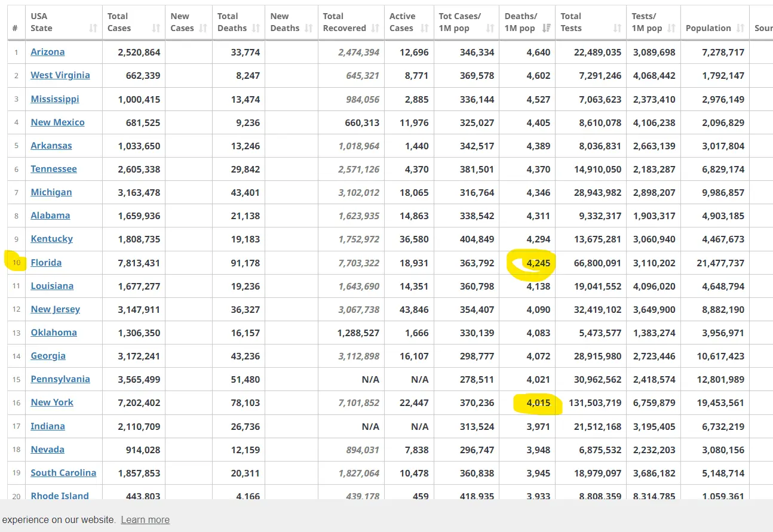Click the Tot Cases/1M pop sort icon

(490, 28)
